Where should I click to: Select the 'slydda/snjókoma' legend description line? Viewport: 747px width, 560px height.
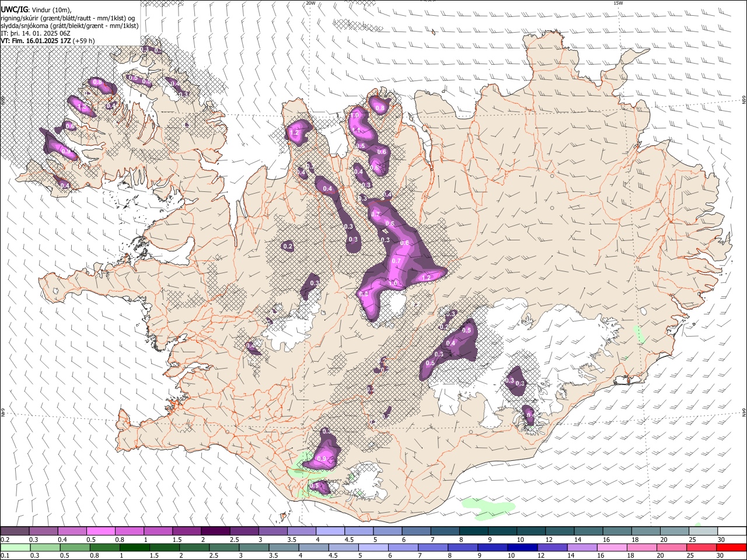[69, 26]
